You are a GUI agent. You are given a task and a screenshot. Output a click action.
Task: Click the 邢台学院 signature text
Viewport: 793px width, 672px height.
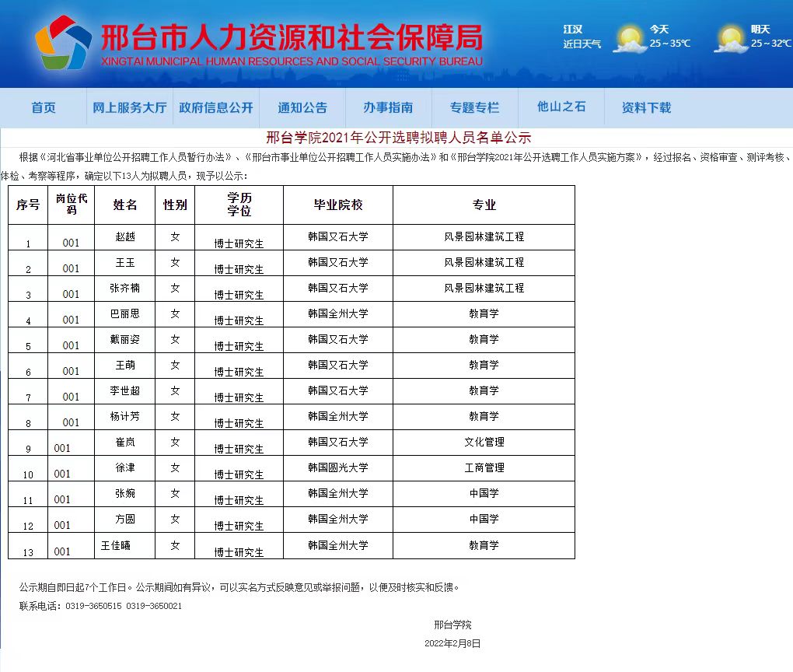click(x=452, y=624)
